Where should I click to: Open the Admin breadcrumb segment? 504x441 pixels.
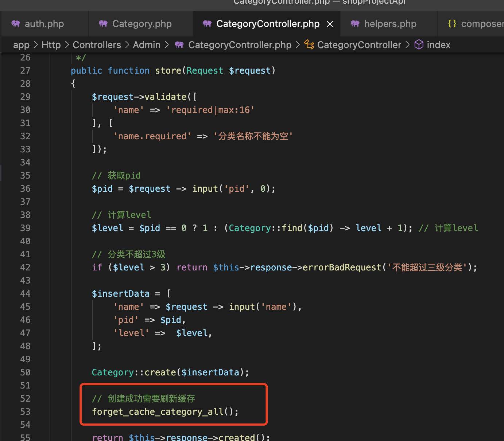(147, 45)
